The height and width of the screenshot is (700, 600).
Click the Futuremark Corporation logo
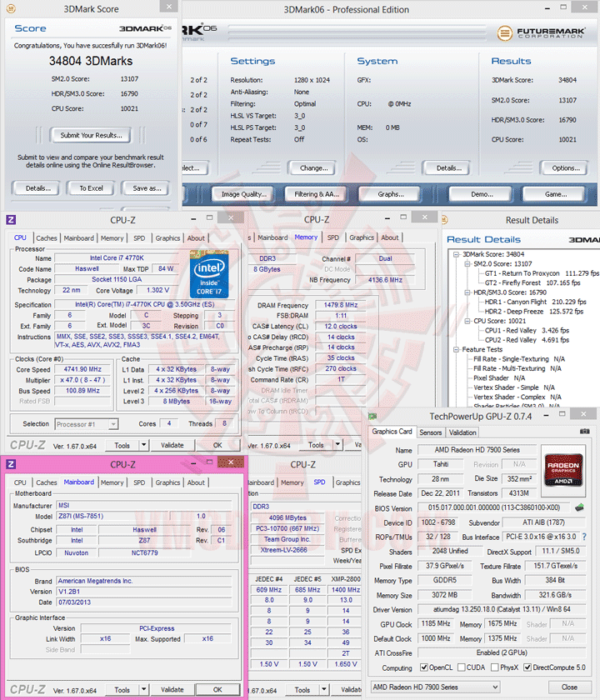tap(541, 32)
